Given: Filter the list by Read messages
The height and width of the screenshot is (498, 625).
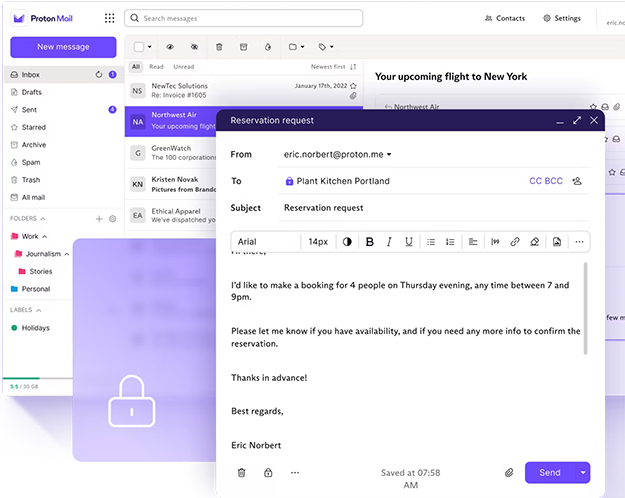Looking at the screenshot, I should [x=156, y=67].
